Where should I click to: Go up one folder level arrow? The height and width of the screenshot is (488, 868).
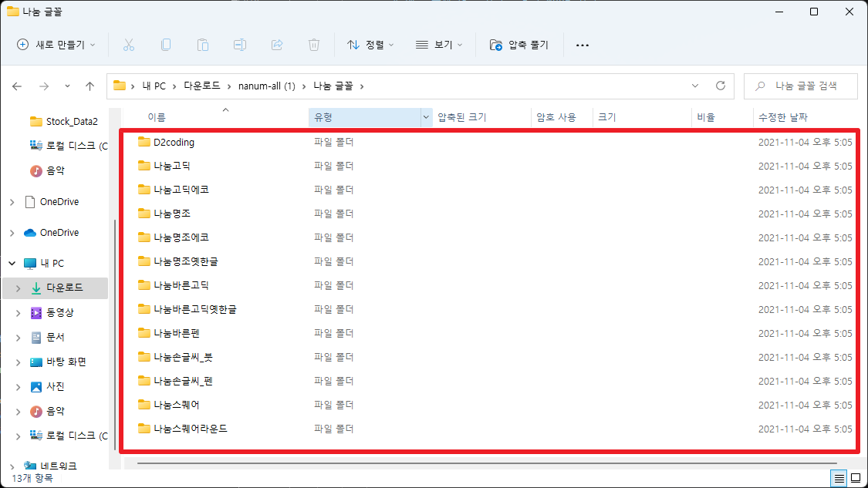pos(90,86)
